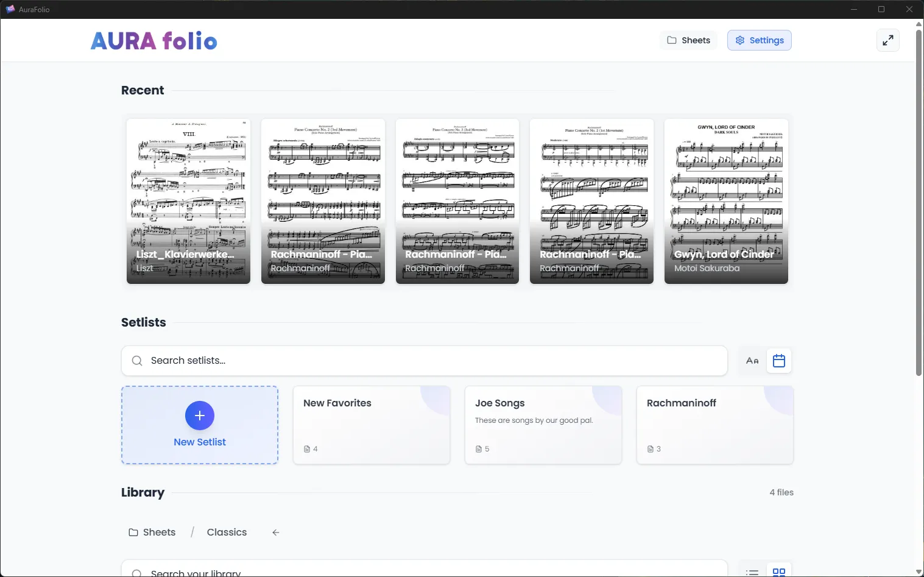Viewport: 924px width, 577px height.
Task: Open the New Favorites setlist
Action: coord(371,425)
